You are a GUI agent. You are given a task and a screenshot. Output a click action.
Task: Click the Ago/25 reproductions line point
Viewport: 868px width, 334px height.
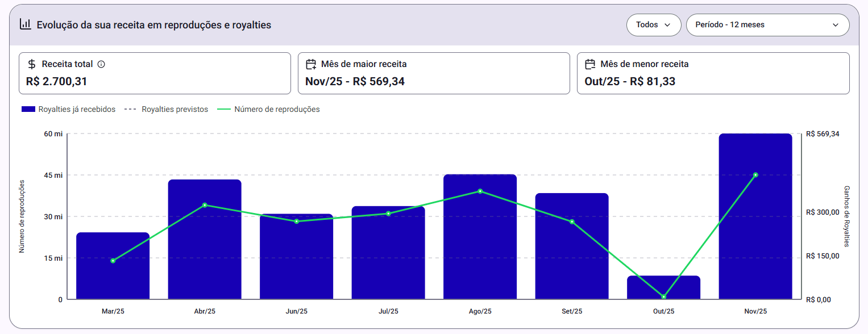point(480,191)
